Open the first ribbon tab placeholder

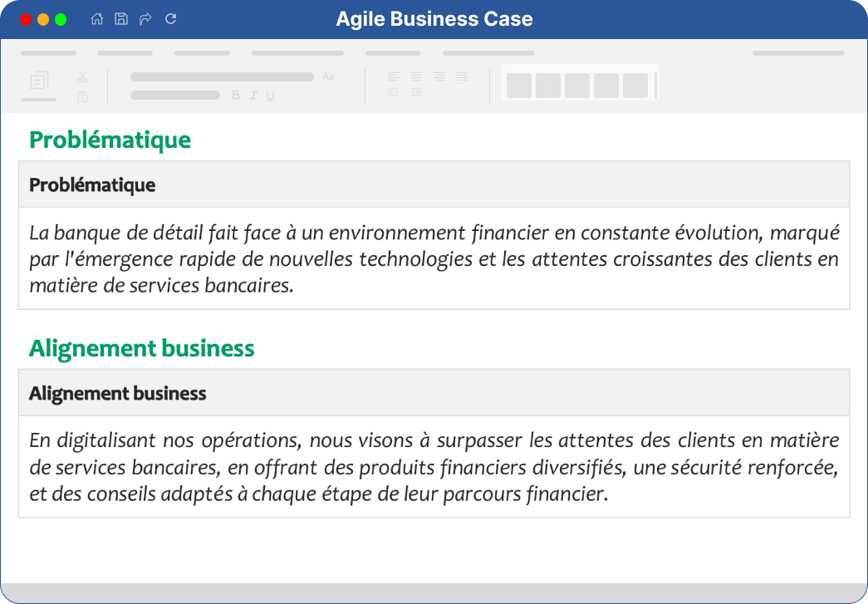[x=49, y=53]
